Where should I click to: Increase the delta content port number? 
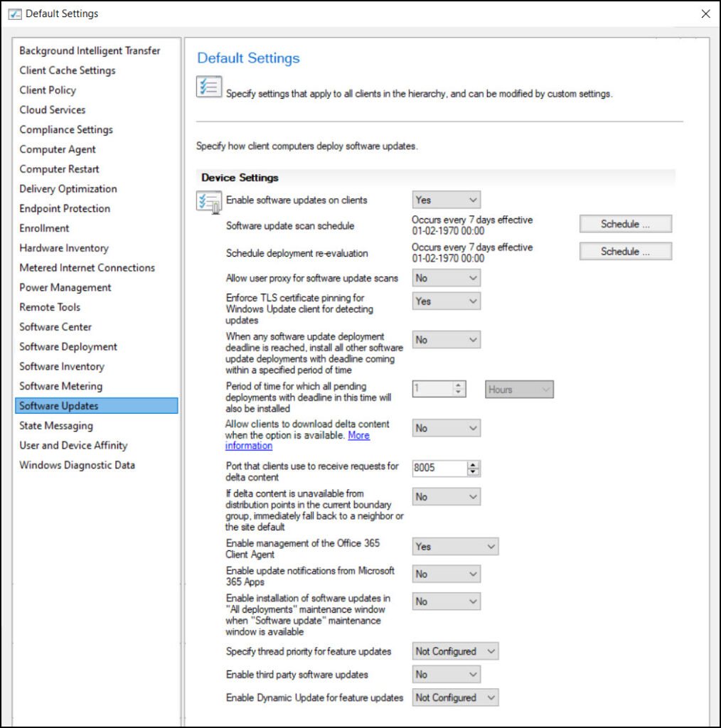(473, 464)
